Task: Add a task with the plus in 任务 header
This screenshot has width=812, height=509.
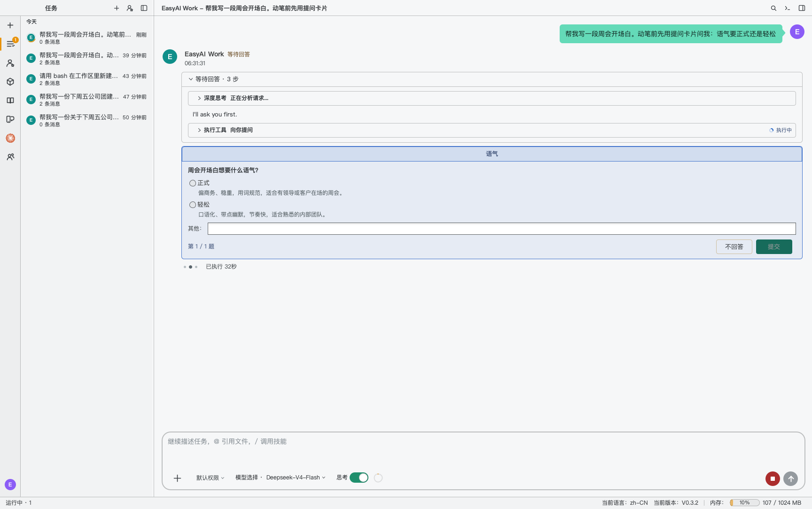Action: tap(117, 8)
